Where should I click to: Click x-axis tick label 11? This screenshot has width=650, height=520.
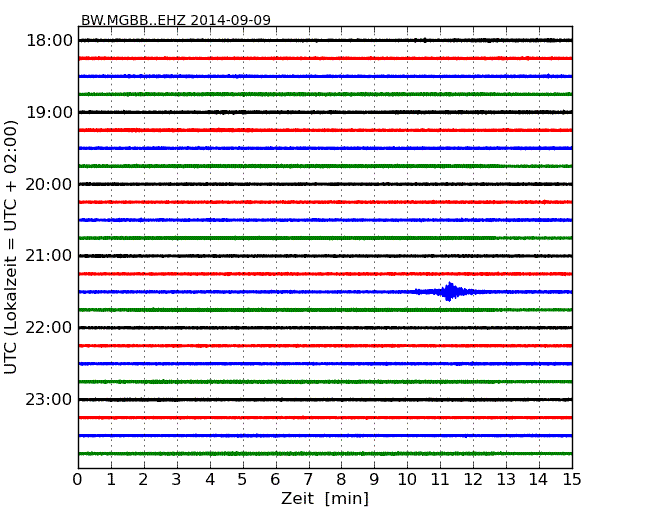coord(440,479)
